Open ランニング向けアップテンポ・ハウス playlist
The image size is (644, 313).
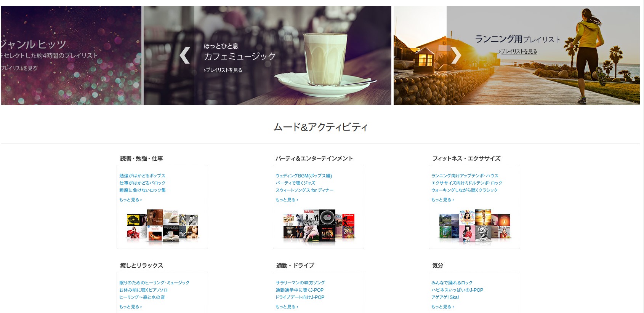465,176
